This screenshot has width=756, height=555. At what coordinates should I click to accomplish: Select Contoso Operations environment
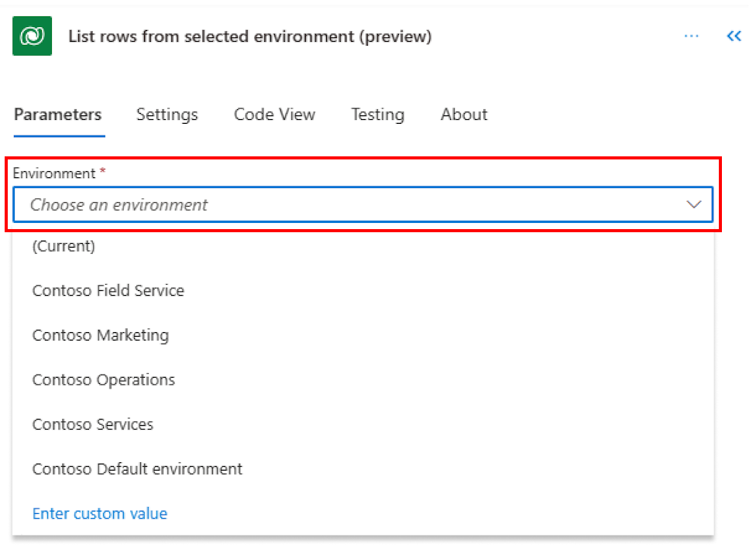pos(104,380)
